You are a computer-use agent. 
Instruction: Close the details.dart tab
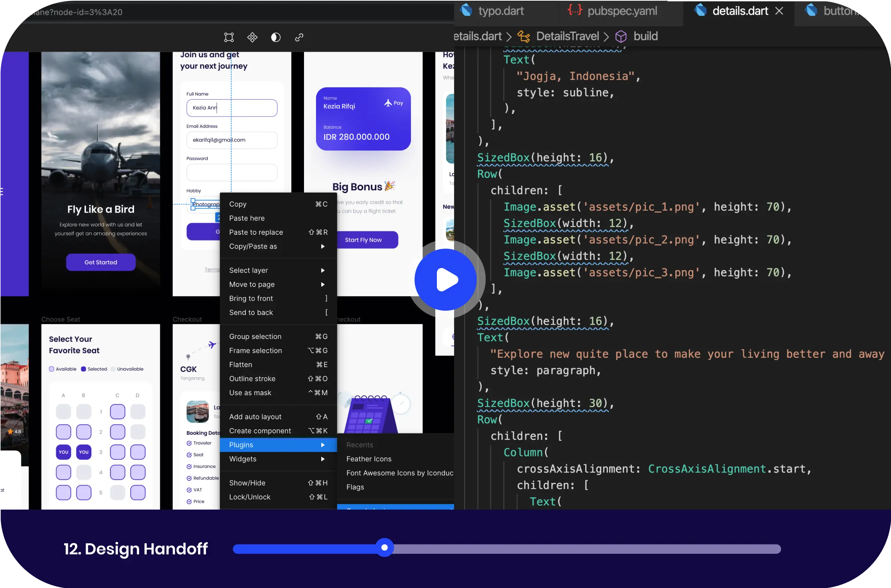click(x=779, y=11)
